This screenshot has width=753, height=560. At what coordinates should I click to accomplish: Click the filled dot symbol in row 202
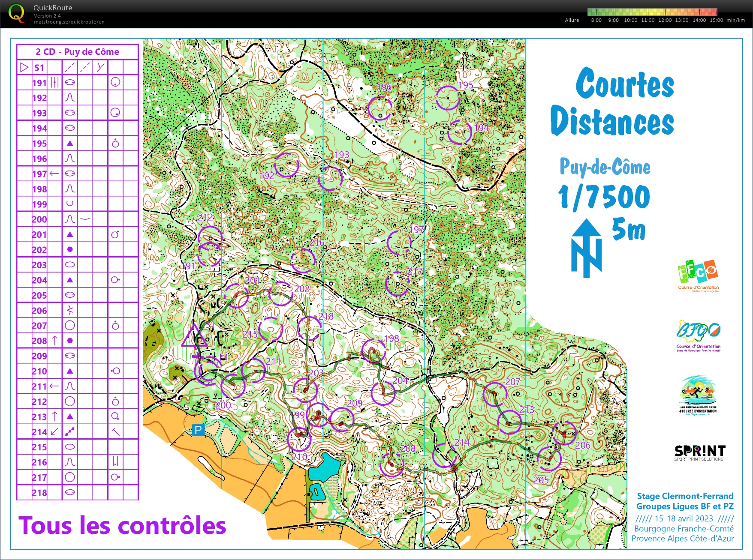[x=70, y=249]
